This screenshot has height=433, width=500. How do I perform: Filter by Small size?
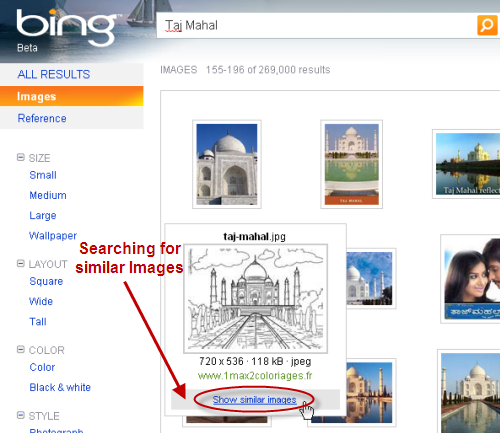tap(43, 175)
